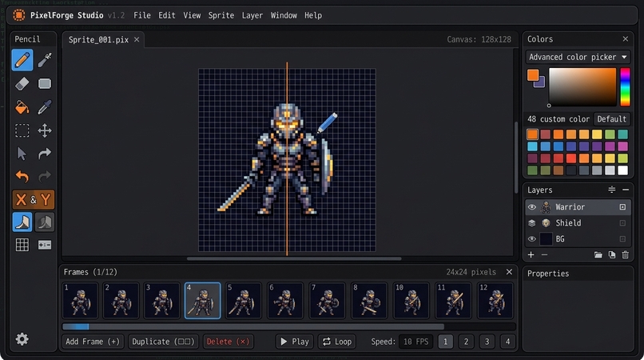
Task: Click the greyed Redo arrow
Action: point(45,177)
